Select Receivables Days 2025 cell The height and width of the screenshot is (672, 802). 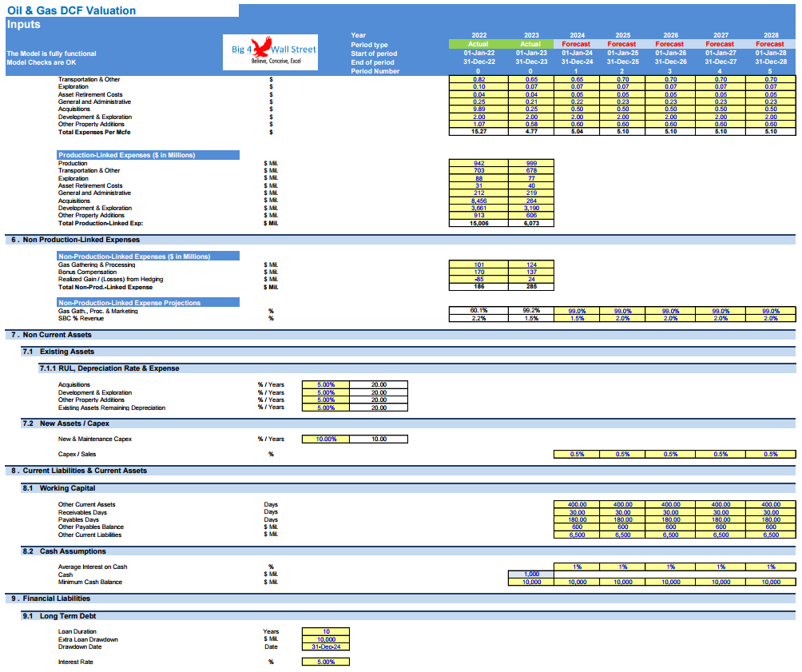[622, 512]
